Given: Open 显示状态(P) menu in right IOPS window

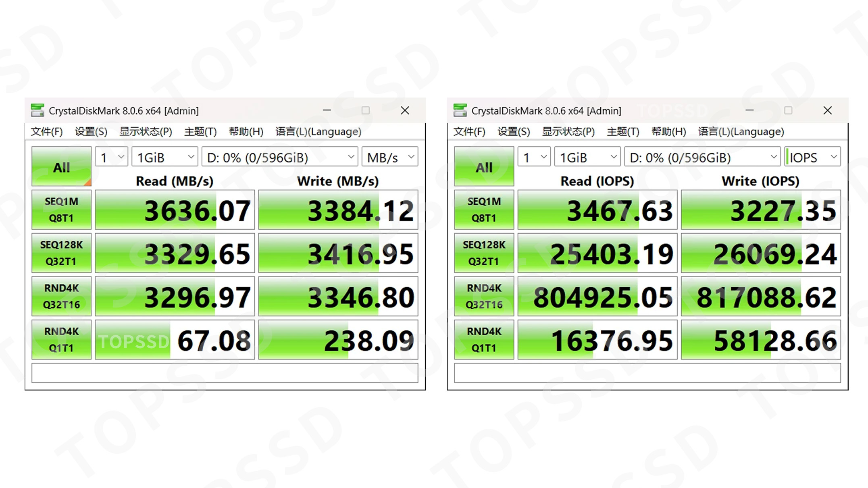Looking at the screenshot, I should [x=568, y=132].
